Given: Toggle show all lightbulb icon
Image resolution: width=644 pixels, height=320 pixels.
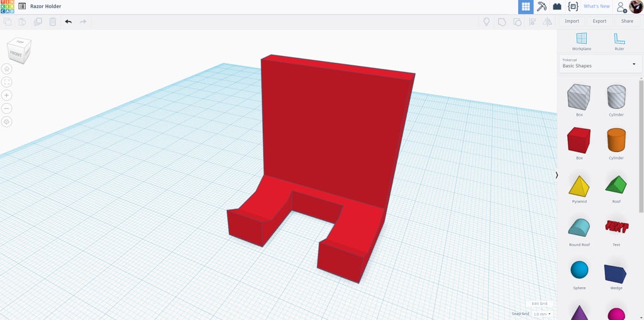Looking at the screenshot, I should click(486, 21).
